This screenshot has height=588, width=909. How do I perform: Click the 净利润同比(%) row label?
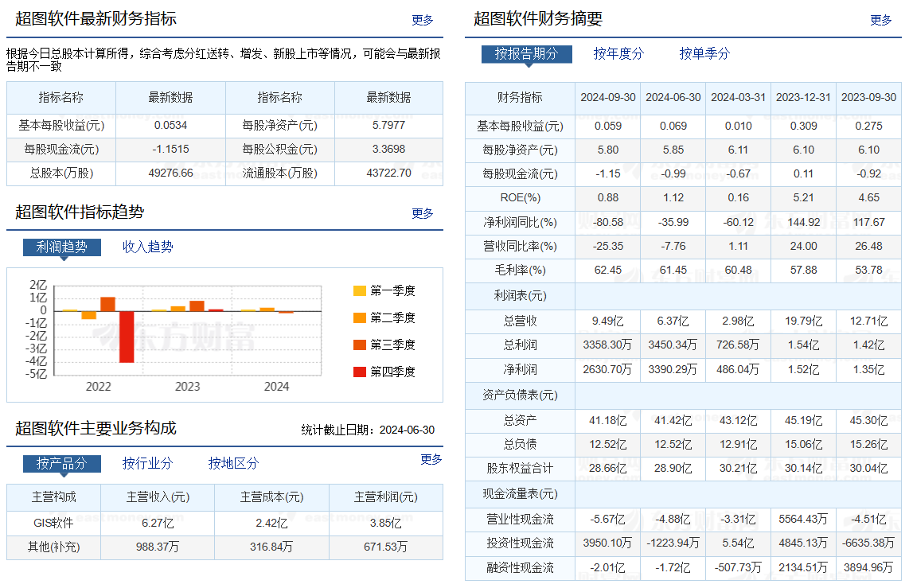(520, 223)
